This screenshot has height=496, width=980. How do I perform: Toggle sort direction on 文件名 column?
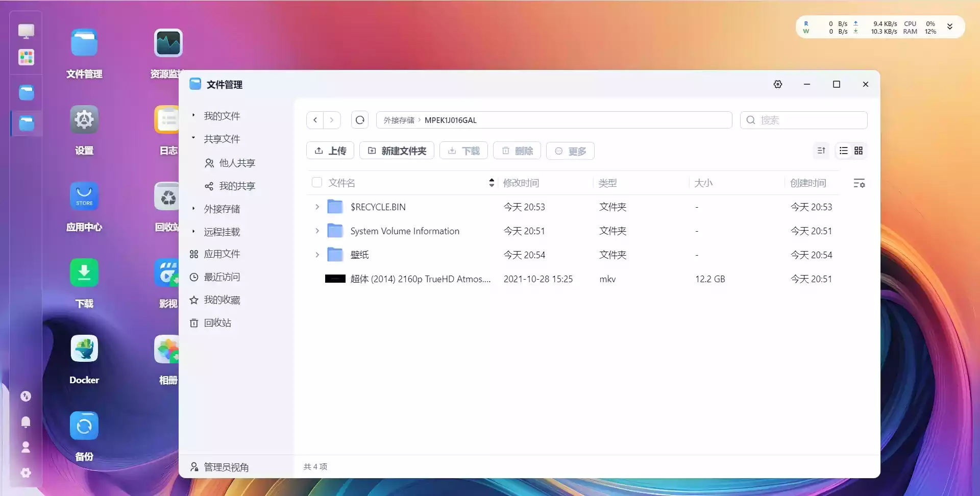coord(492,183)
